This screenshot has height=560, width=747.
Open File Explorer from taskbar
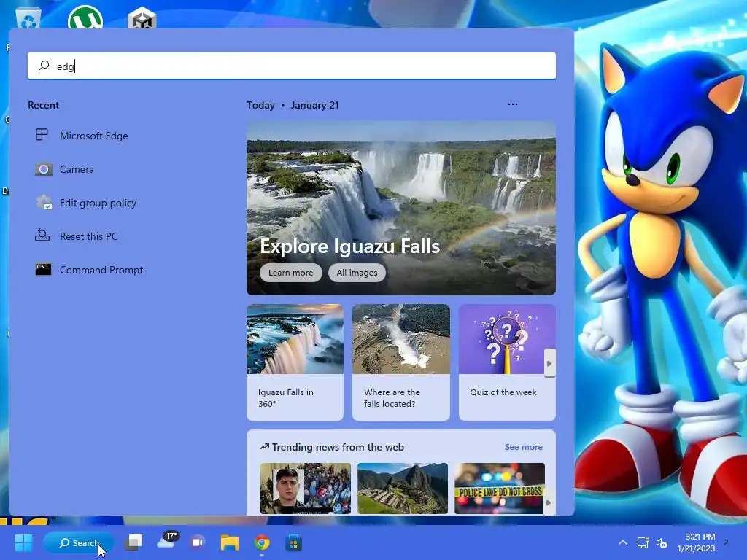(230, 542)
